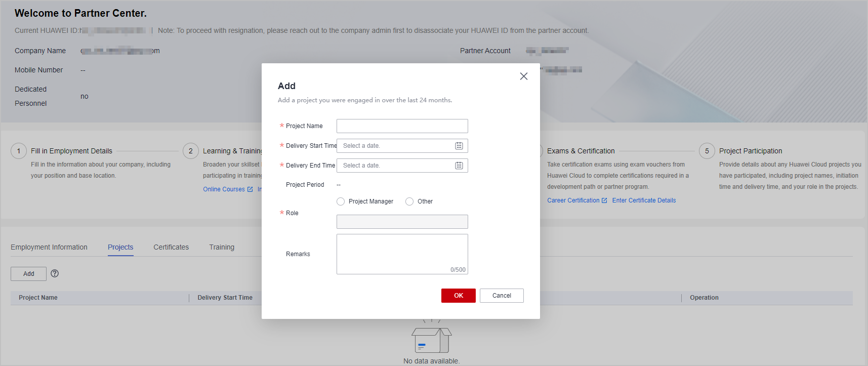Select the Projects tab

click(x=120, y=247)
